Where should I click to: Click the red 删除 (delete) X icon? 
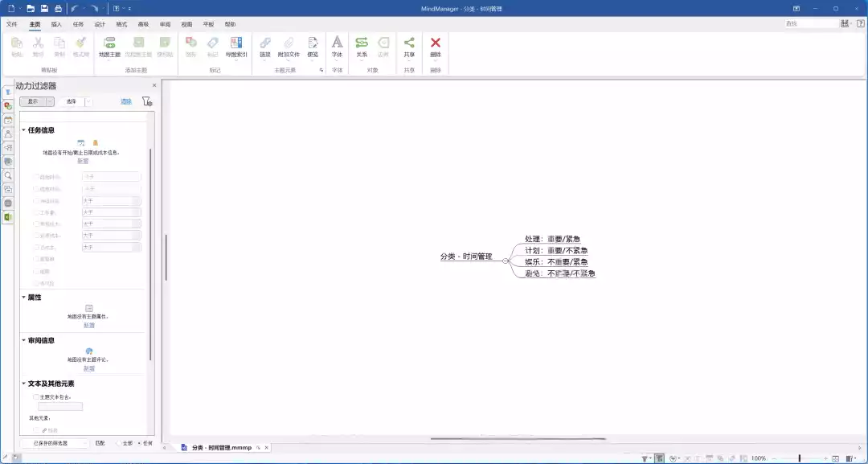tap(436, 43)
